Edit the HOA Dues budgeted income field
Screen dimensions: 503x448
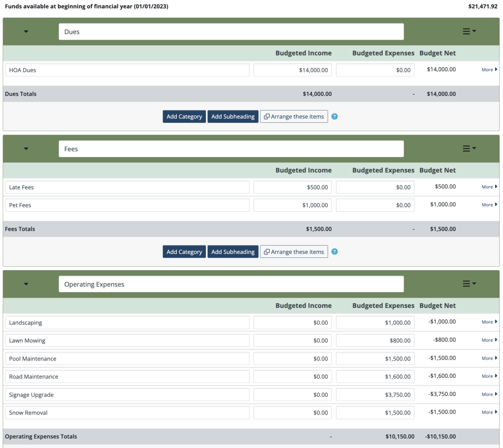pyautogui.click(x=292, y=70)
